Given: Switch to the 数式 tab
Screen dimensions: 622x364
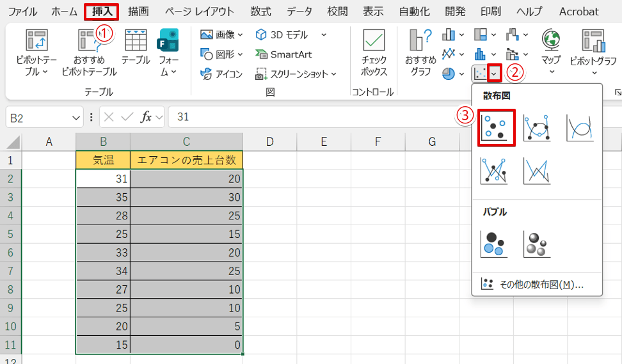Looking at the screenshot, I should pyautogui.click(x=260, y=12).
